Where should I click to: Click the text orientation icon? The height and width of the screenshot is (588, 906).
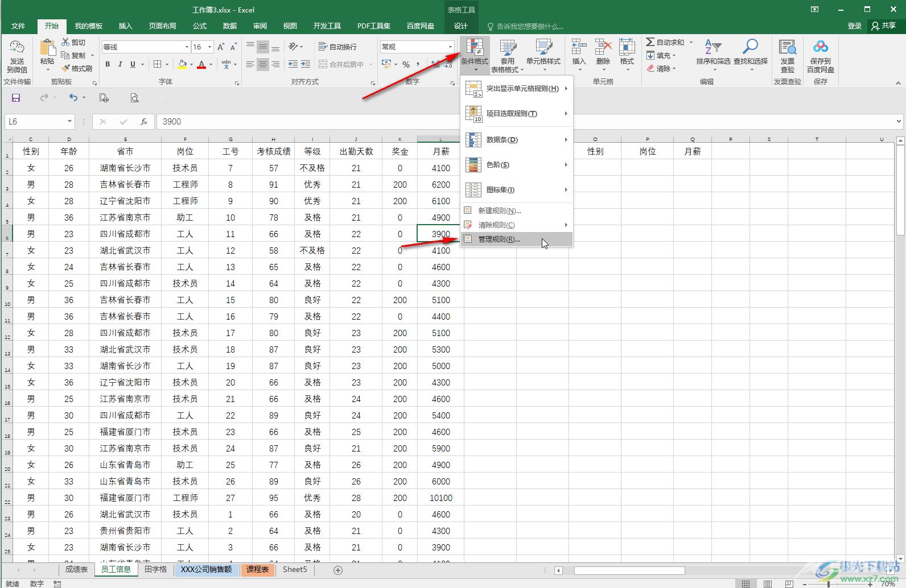293,47
